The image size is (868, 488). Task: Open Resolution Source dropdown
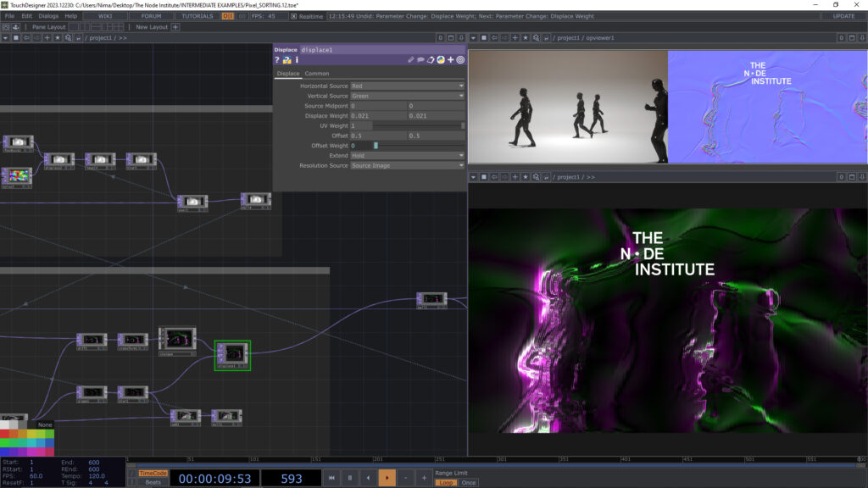(407, 165)
